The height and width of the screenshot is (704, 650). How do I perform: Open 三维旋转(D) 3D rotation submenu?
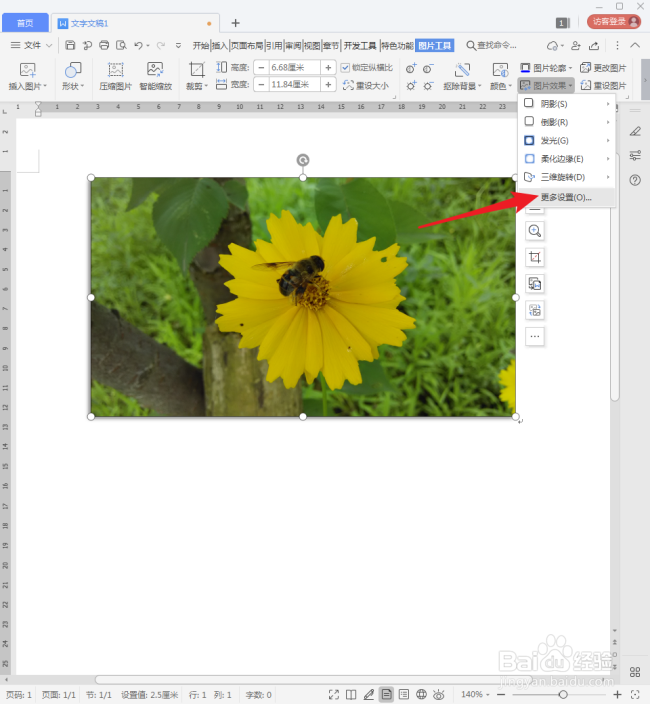tap(567, 177)
